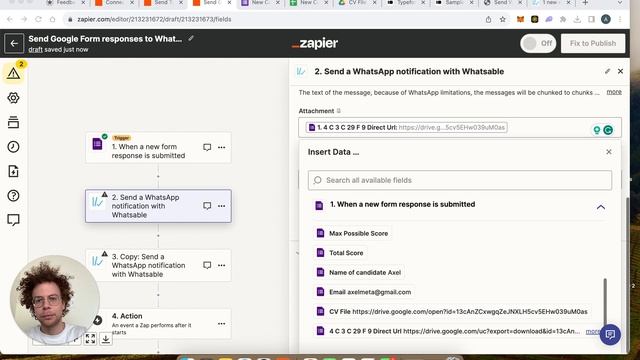Click Search all available fields box

click(460, 180)
